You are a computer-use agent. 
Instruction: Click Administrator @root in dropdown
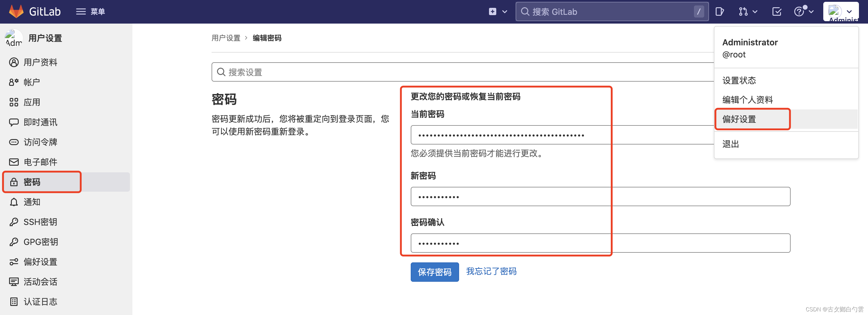[750, 48]
